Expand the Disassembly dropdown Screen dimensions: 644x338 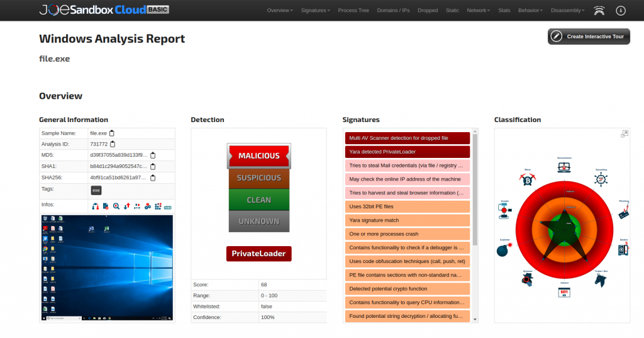point(568,10)
